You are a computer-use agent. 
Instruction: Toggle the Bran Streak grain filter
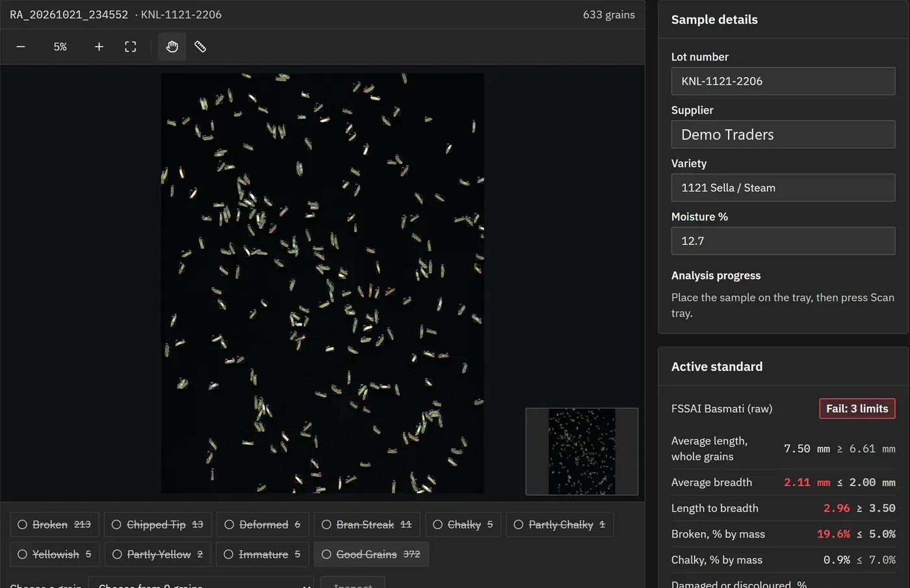point(367,524)
